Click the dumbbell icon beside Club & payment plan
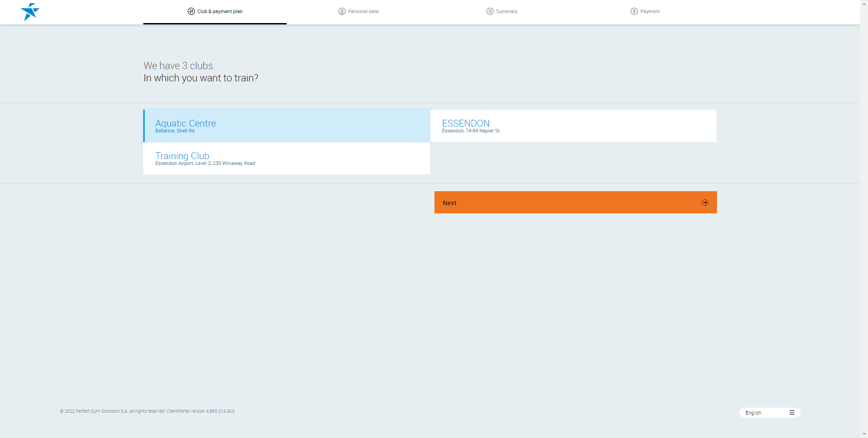Screen dimensions: 868x438 [191, 11]
